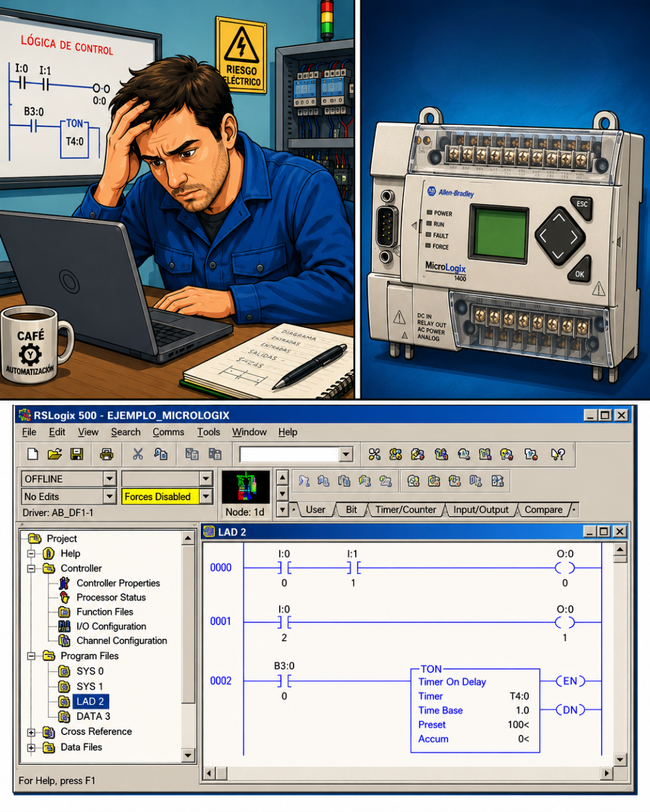Open the OFFLINE mode dropdown
The image size is (650, 812).
coord(109,479)
